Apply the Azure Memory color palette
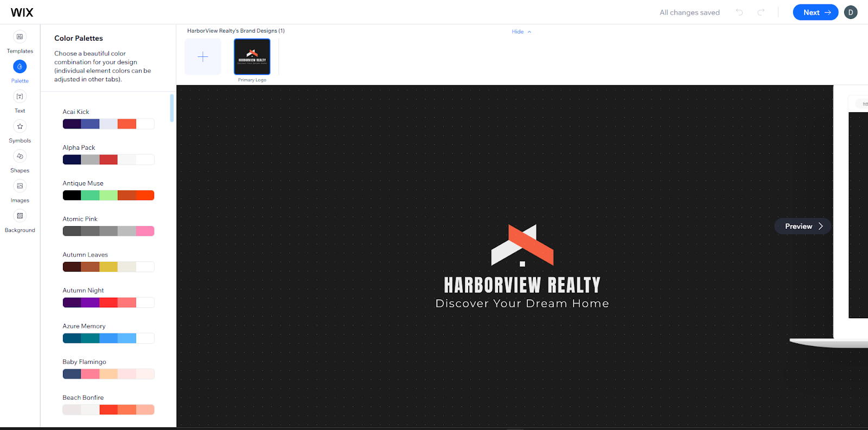Screen dimensions: 868x430 tap(108, 338)
